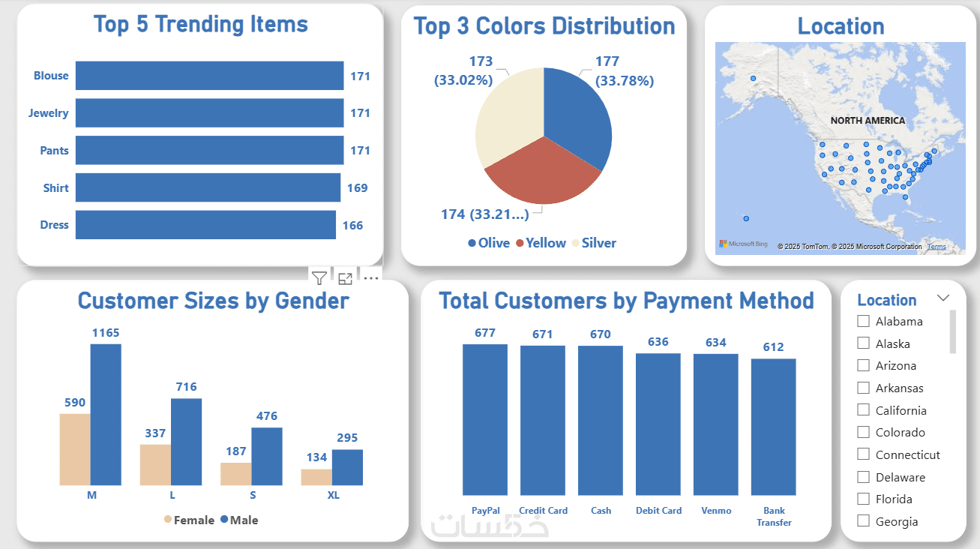Click the filter icon above Customer Sizes chart

pos(319,278)
